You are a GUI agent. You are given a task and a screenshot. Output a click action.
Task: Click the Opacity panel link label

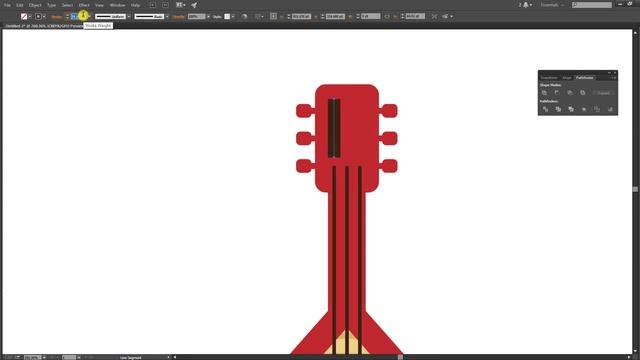point(179,17)
